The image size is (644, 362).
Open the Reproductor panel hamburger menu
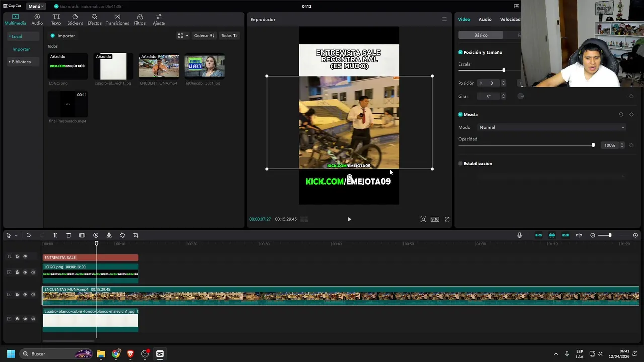tap(444, 19)
